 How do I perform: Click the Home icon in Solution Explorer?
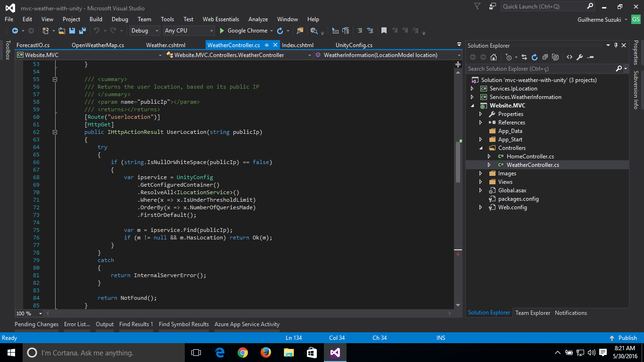point(493,57)
